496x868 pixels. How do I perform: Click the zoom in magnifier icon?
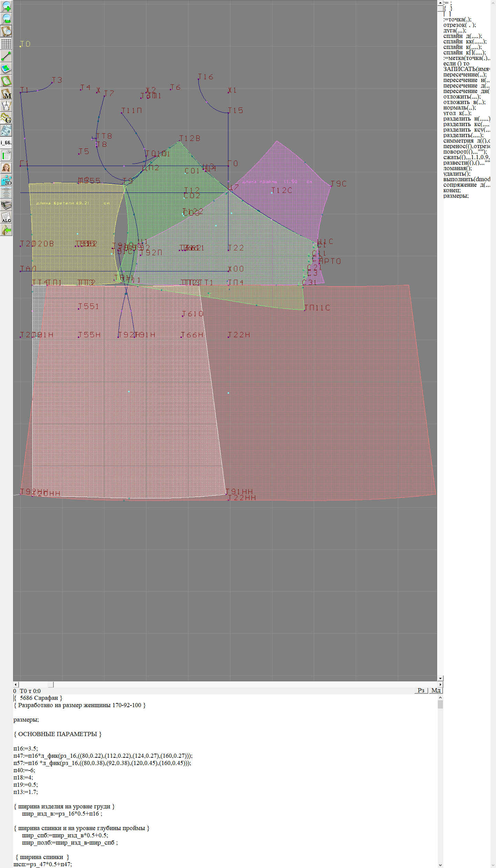(6, 6)
